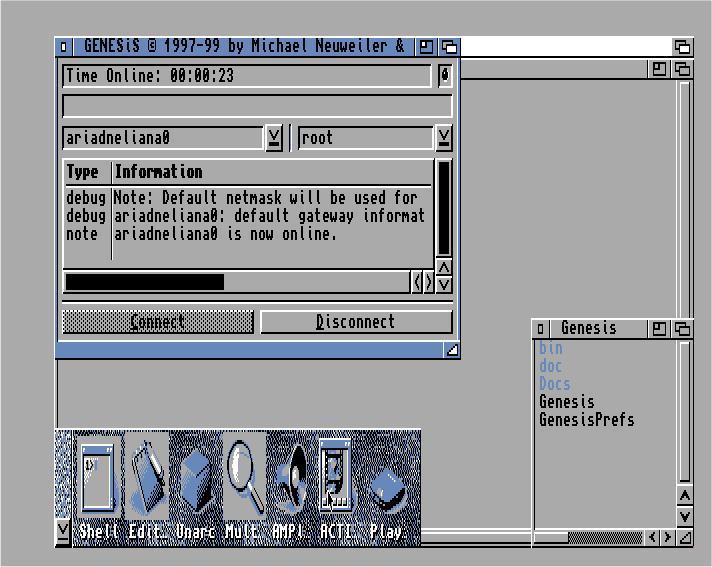Viewport: 712px width, 567px height.
Task: Click the GENESiS window depth gadget
Action: tap(449, 46)
